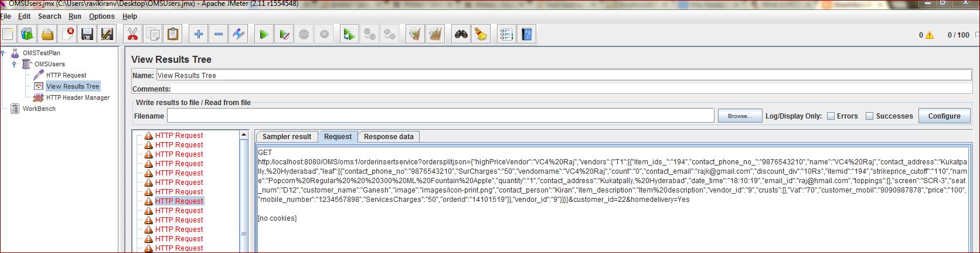Start the test with green play icon
Viewport: 980px width, 253px height.
[x=264, y=35]
